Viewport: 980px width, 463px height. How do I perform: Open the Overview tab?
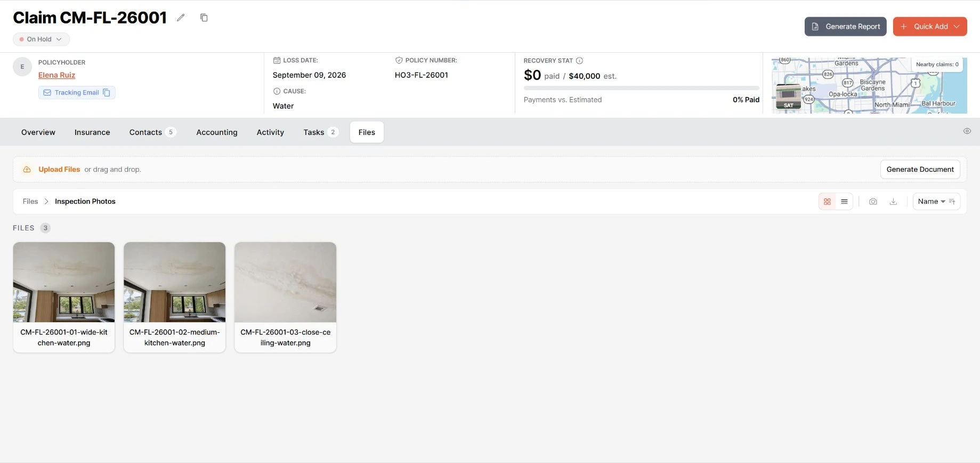(x=38, y=132)
